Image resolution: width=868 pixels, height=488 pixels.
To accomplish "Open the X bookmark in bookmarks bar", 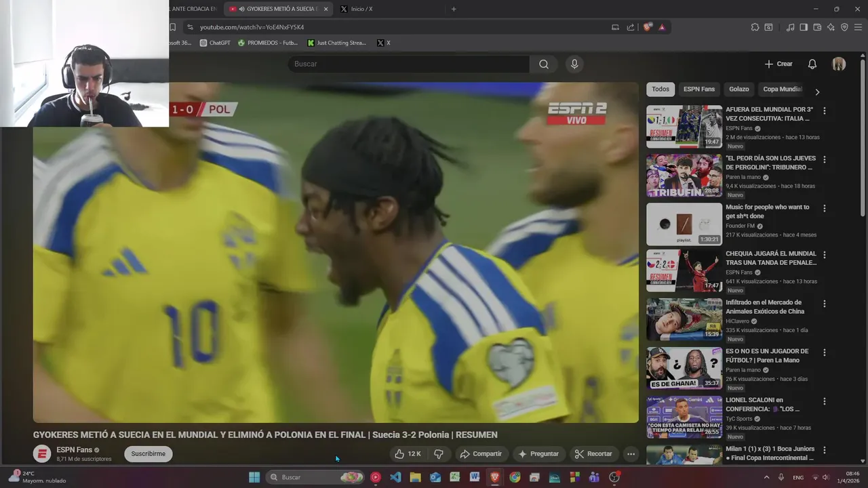I will [384, 43].
